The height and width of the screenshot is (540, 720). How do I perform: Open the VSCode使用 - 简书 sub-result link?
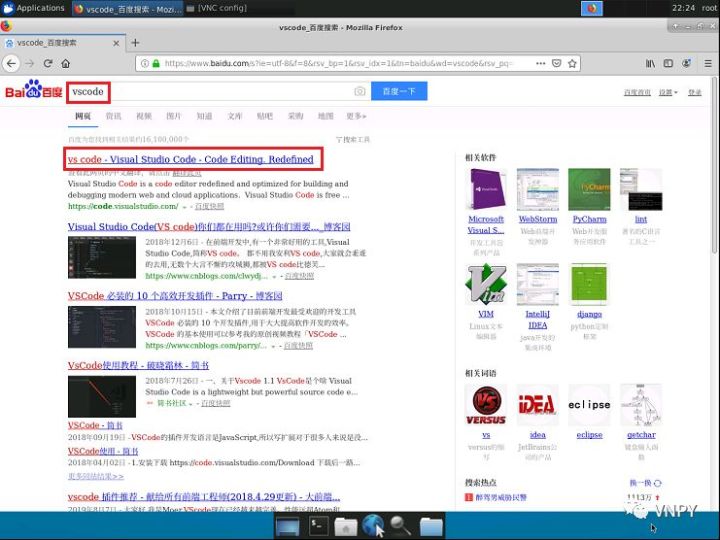(x=103, y=451)
